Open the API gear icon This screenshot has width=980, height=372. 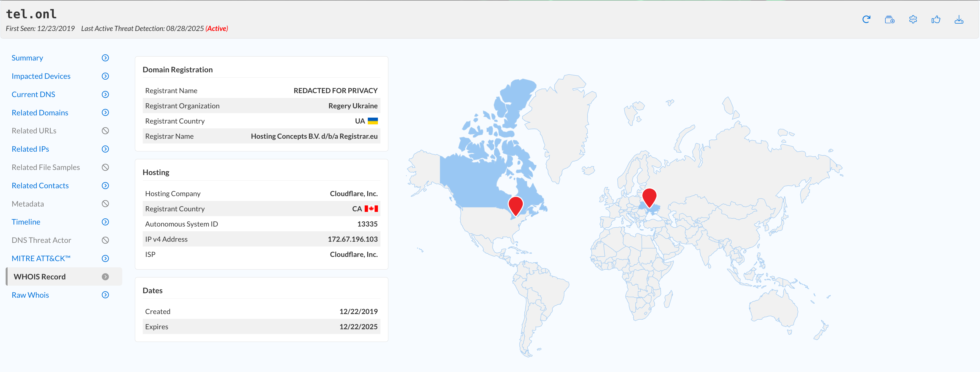(x=913, y=19)
